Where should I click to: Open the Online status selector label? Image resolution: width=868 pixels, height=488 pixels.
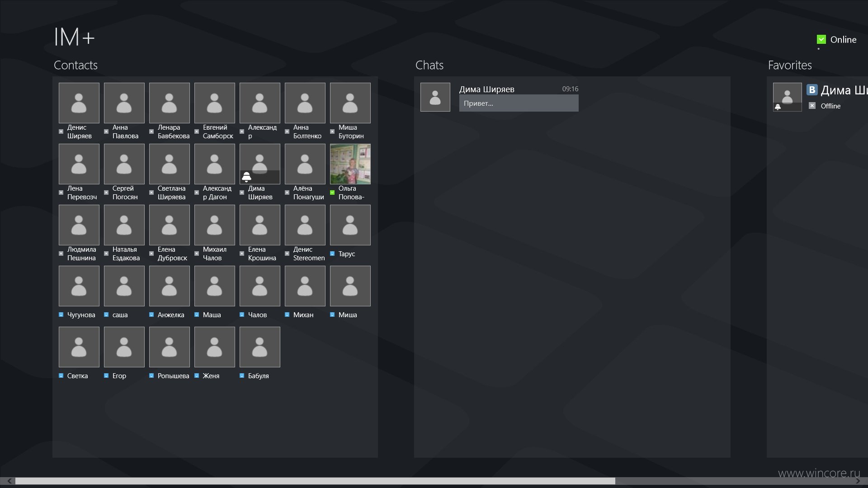pos(843,39)
